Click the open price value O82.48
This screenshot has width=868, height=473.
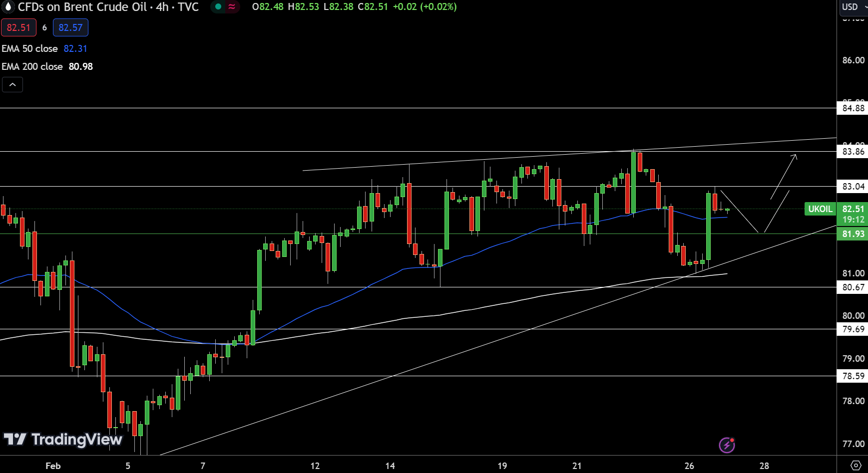tap(268, 7)
